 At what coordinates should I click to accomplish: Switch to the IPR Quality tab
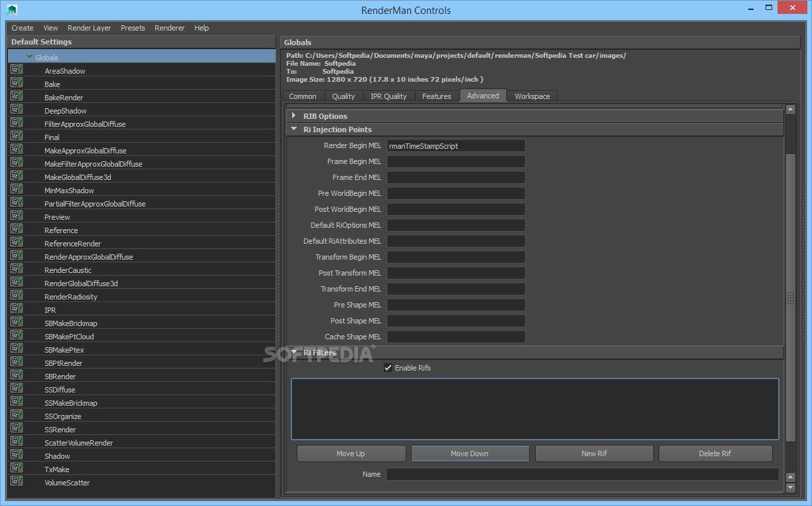(x=388, y=96)
